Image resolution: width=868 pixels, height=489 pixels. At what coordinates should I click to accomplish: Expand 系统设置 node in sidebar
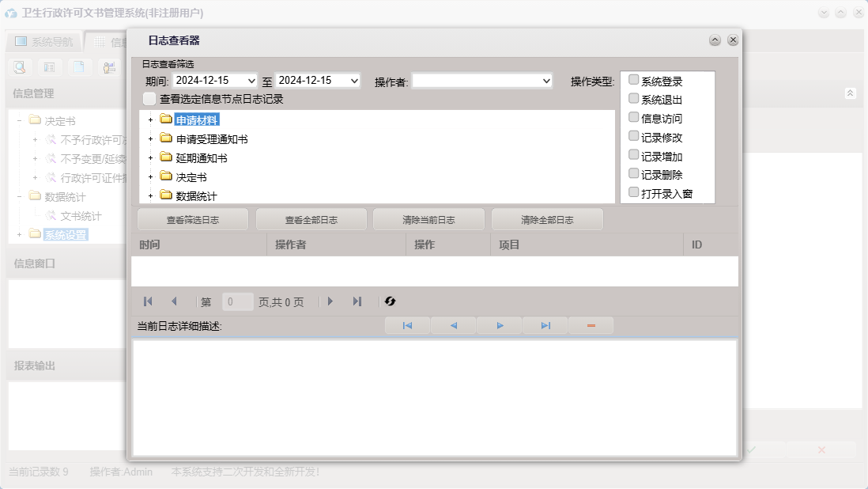tap(20, 235)
